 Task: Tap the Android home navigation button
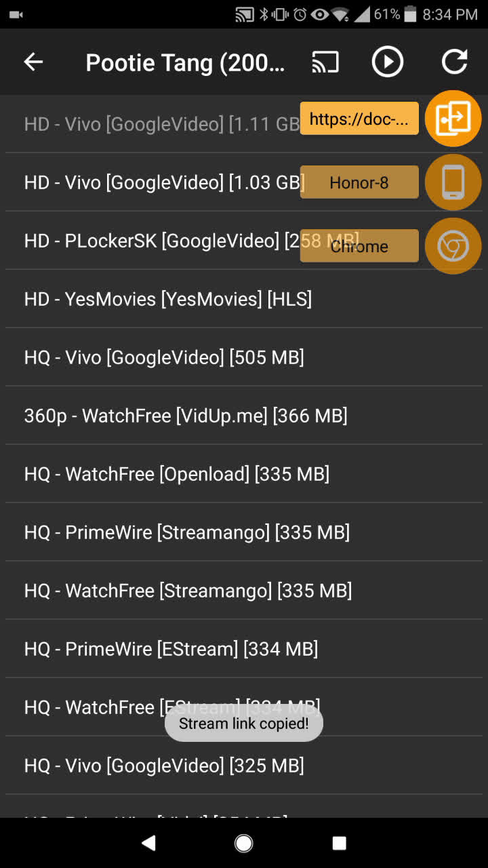[x=244, y=843]
